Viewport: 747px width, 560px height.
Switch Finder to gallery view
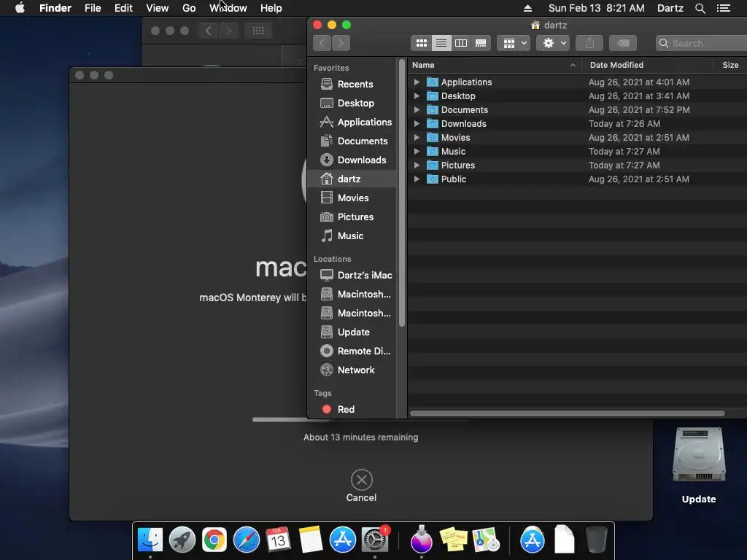point(481,43)
